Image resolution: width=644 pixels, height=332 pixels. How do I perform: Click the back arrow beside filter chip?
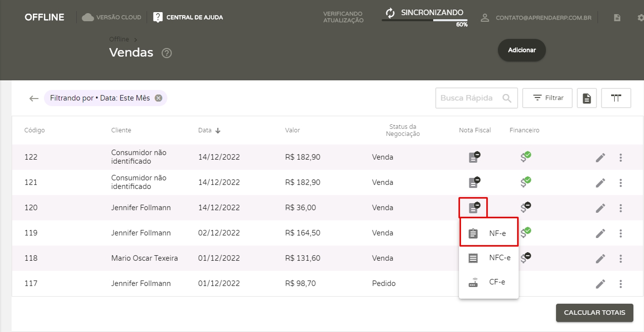point(34,99)
